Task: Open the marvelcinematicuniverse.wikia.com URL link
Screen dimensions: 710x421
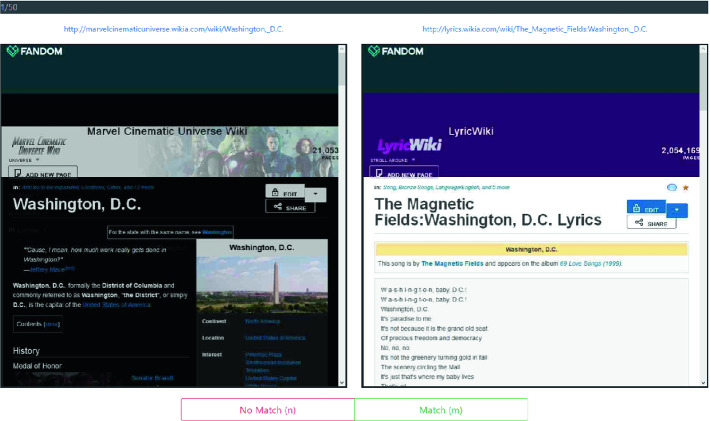Action: 174,29
